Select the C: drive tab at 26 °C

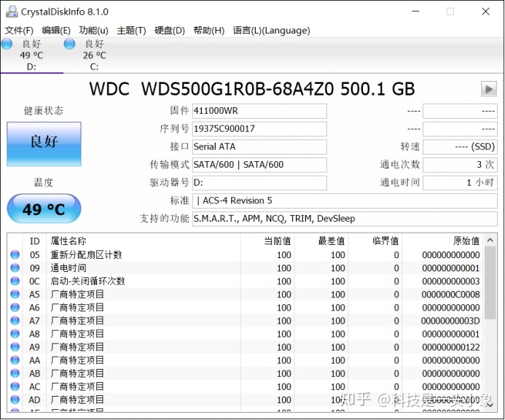point(94,55)
